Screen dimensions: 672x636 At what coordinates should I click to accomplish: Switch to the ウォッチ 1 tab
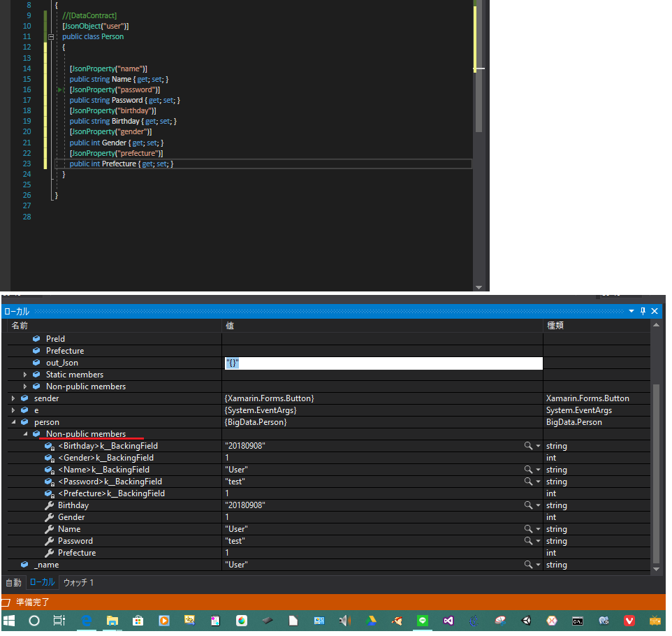78,581
